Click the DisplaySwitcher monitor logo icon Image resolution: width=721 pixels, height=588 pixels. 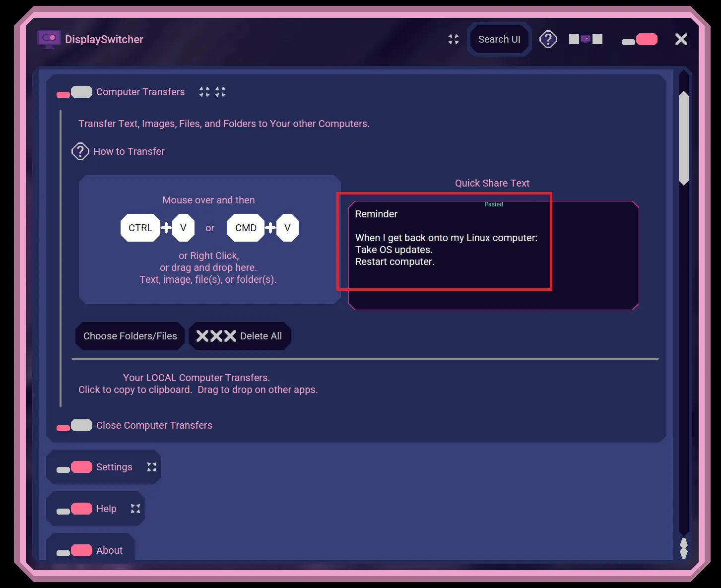(x=49, y=39)
